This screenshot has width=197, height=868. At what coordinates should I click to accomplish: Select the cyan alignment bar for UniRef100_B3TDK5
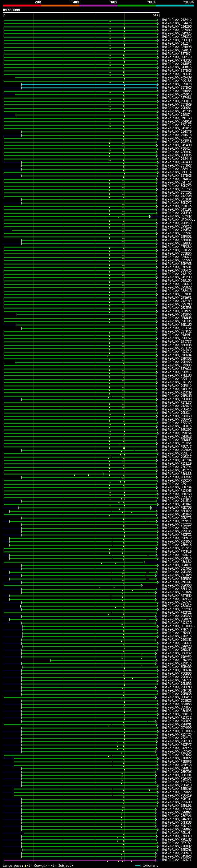click(x=90, y=88)
